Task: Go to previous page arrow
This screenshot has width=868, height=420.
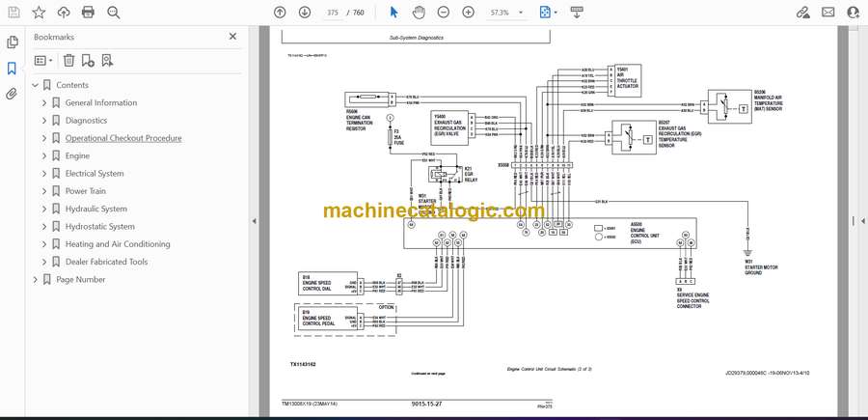Action: tap(280, 13)
